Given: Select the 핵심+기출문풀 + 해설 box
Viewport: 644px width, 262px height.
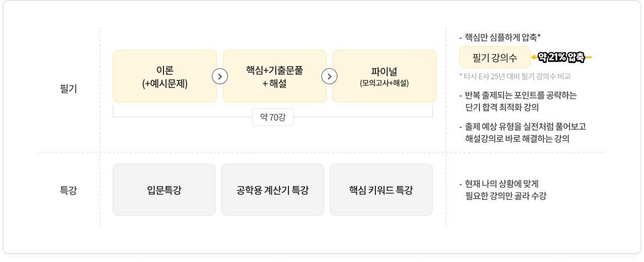Looking at the screenshot, I should coord(274,76).
